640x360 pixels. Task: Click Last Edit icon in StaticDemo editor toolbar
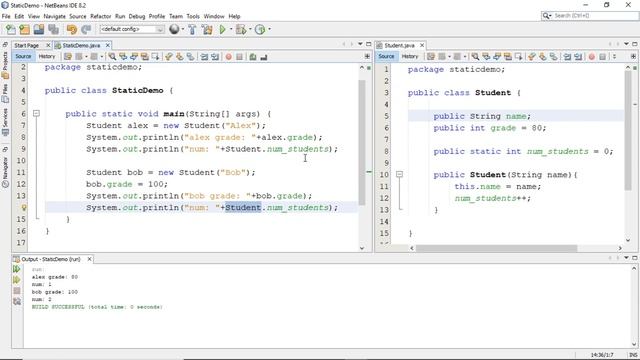pyautogui.click(x=68, y=57)
